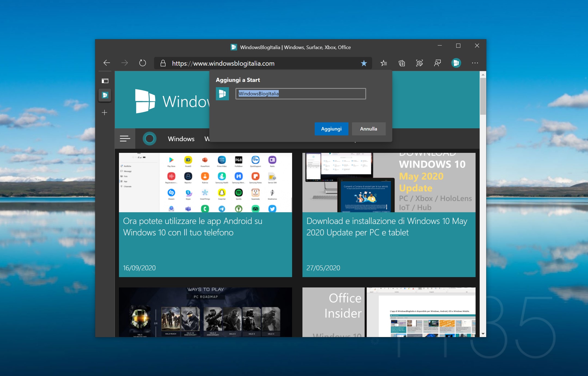Open the Windows 10 May 2020 Update thumbnail
The image size is (588, 376).
pyautogui.click(x=389, y=183)
